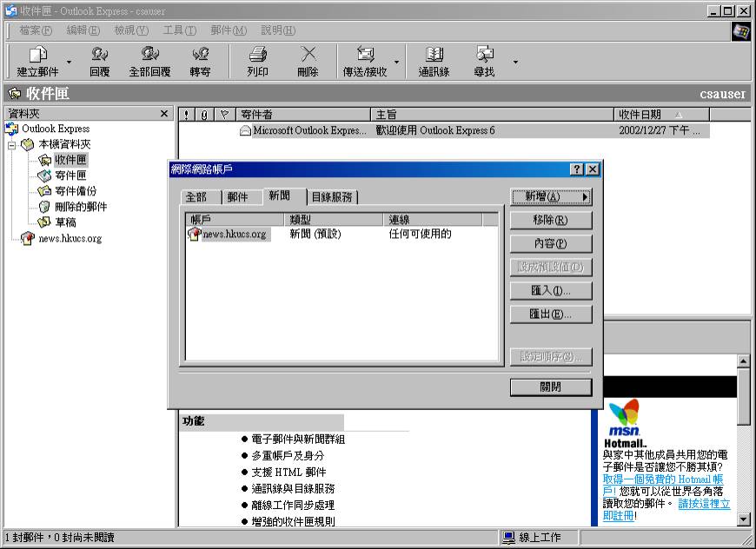Sort accounts by Connection (連線) column header

(x=433, y=220)
